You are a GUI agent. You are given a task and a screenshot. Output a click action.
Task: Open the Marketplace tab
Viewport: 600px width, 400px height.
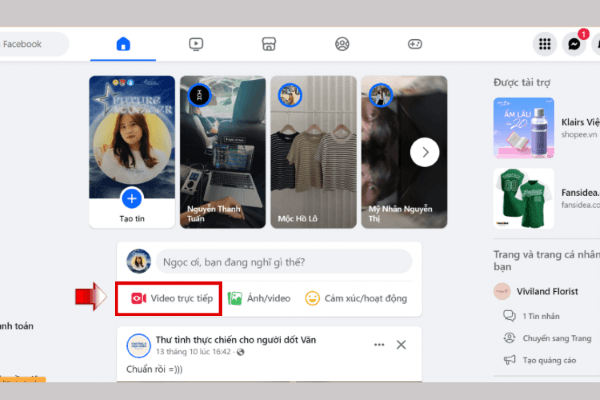tap(269, 44)
